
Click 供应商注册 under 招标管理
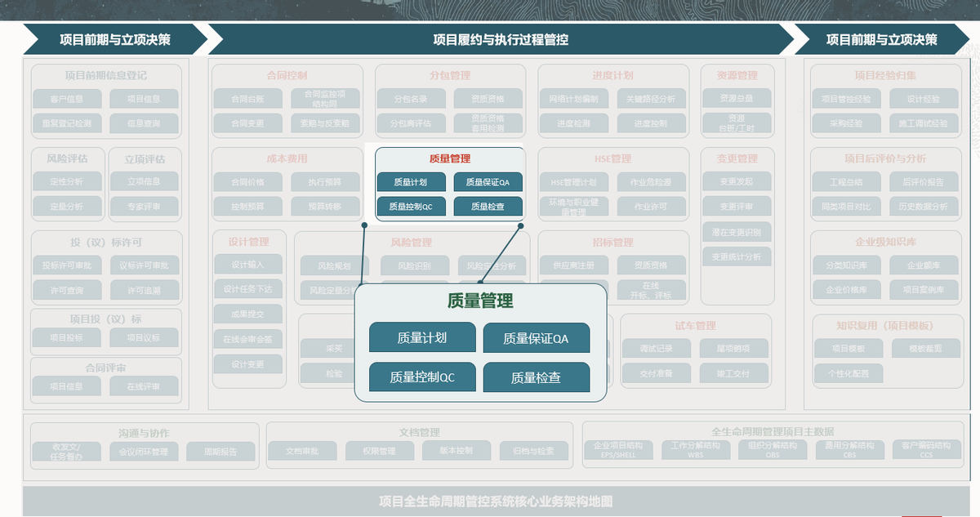pyautogui.click(x=574, y=265)
